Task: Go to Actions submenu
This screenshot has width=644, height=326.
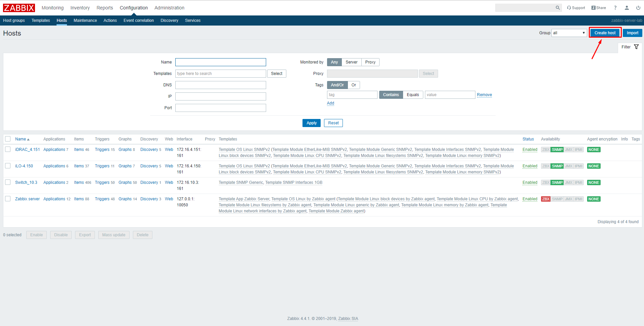Action: [x=110, y=21]
